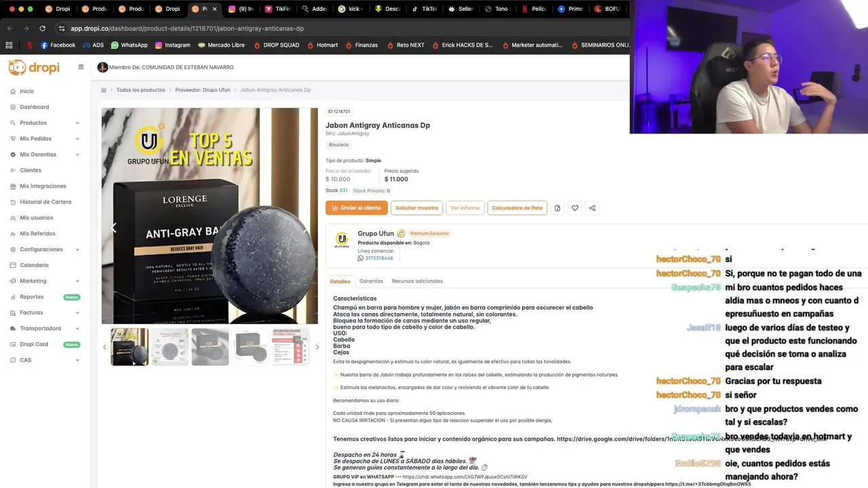Add product to favorites with heart icon
868x488 pixels.
(575, 208)
